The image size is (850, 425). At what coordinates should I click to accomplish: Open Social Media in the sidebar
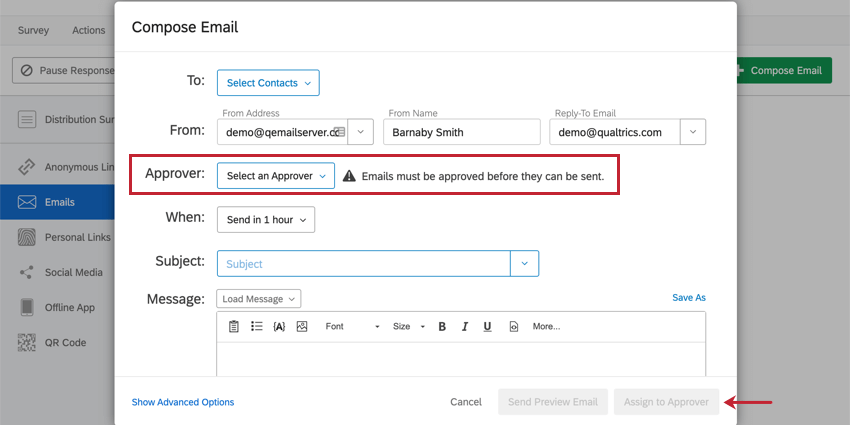click(73, 272)
